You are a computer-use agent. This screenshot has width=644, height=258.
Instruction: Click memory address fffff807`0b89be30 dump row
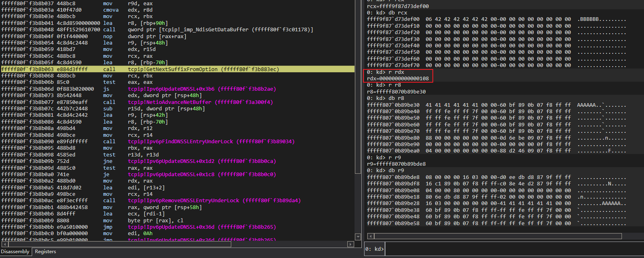[497, 105]
